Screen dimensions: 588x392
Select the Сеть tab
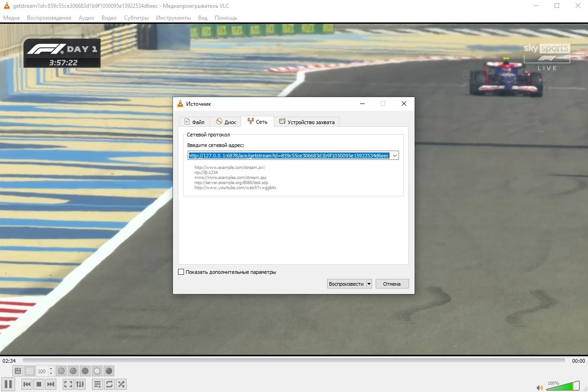tap(257, 121)
